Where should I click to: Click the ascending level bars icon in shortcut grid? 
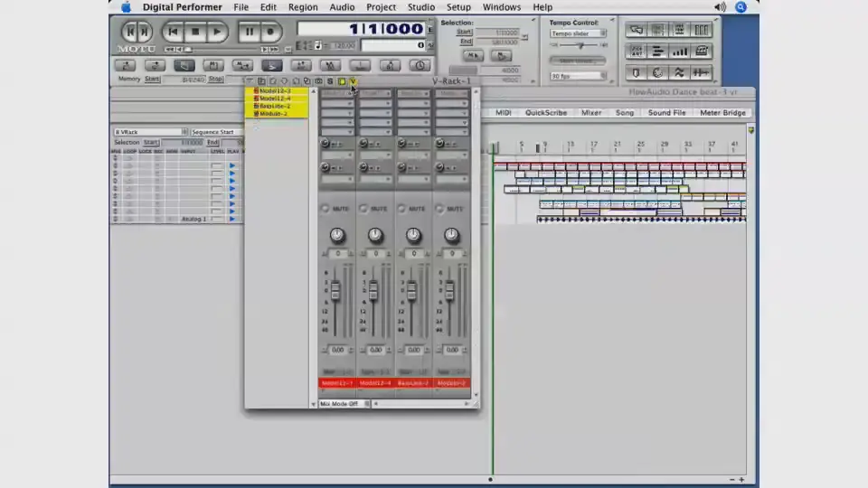point(679,52)
